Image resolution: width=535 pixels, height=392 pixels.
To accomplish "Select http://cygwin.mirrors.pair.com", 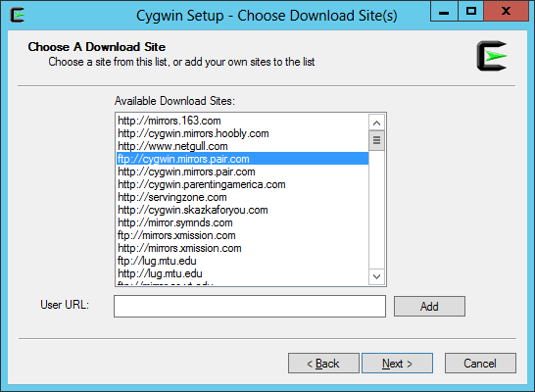I will [242, 171].
